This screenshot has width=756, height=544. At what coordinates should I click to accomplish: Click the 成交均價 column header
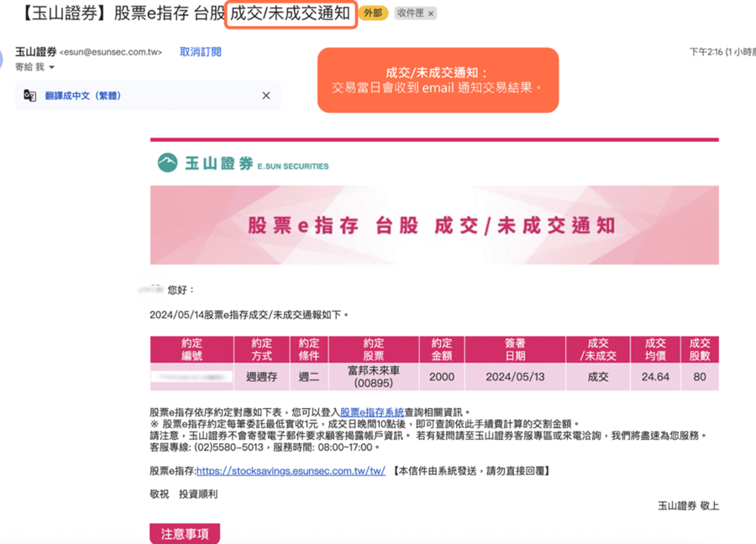point(655,349)
